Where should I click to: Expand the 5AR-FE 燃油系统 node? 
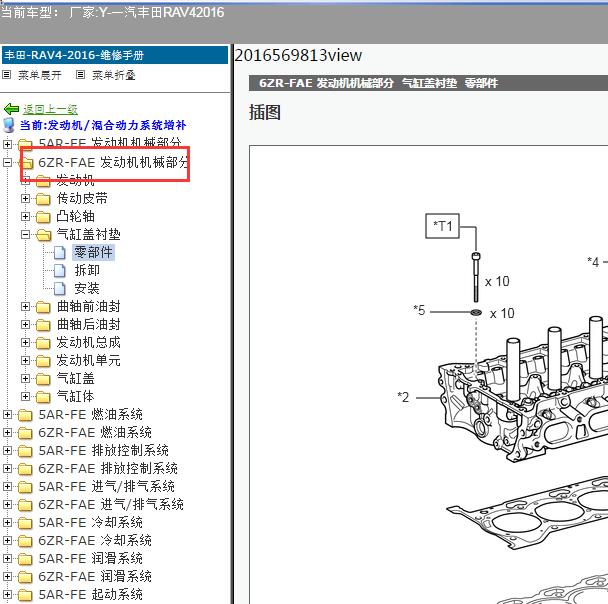click(x=7, y=414)
